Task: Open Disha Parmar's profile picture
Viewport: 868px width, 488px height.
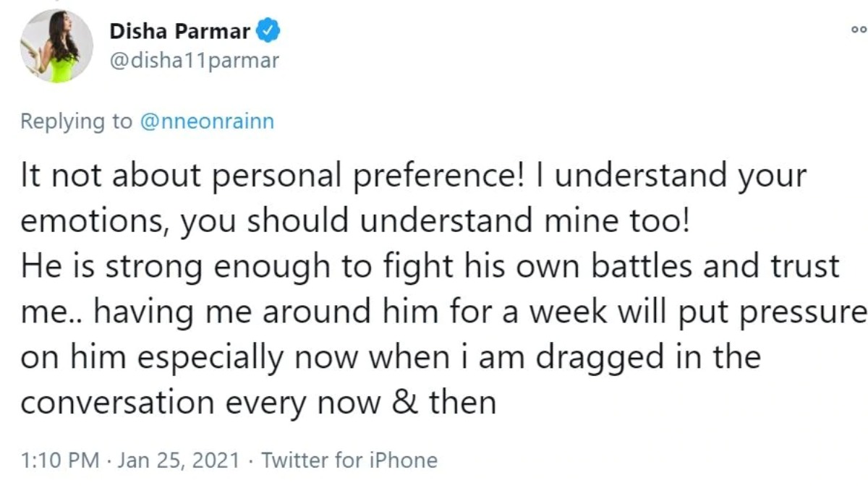Action: 56,46
